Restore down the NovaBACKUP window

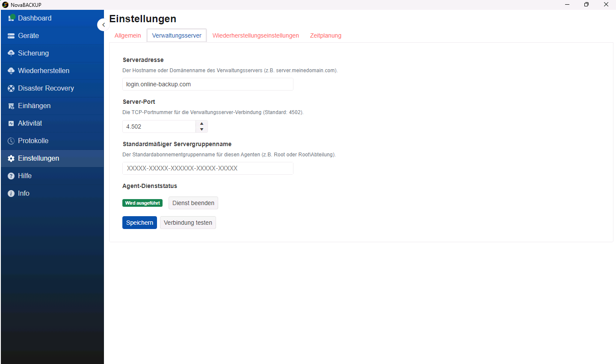click(586, 5)
